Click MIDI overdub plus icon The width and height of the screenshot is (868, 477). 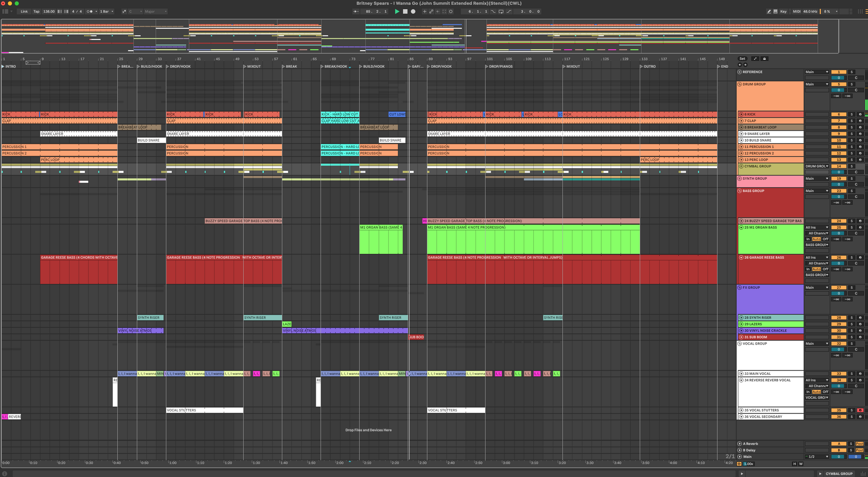tap(424, 12)
